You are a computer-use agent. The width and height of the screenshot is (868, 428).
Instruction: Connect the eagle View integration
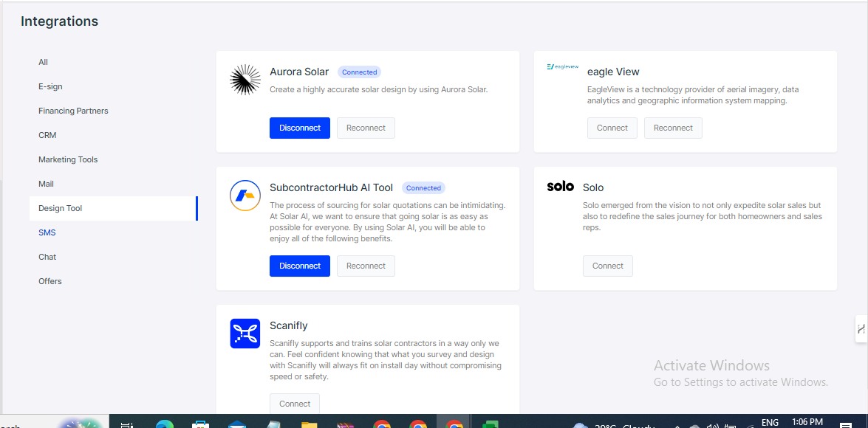(612, 128)
